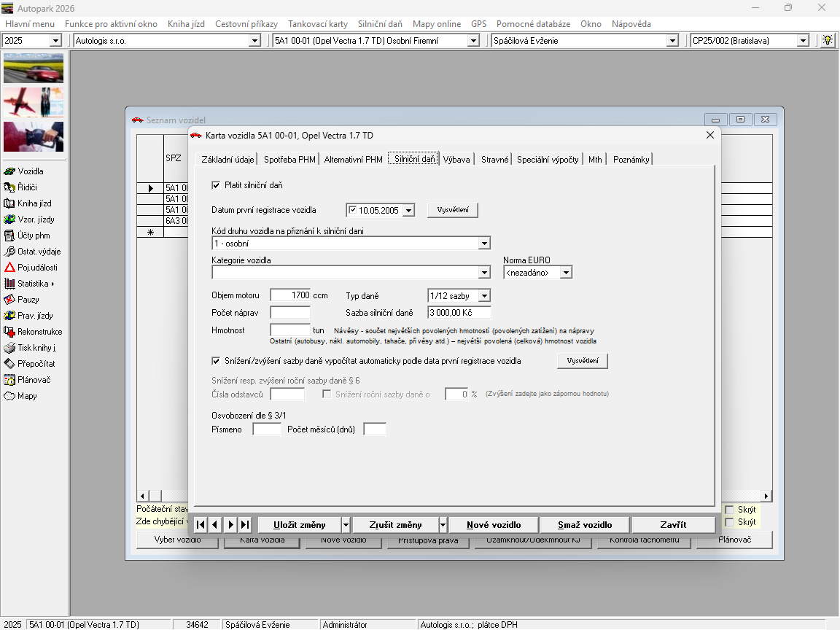
Task: Toggle the checkbox inside the registration date field
Action: pos(353,211)
